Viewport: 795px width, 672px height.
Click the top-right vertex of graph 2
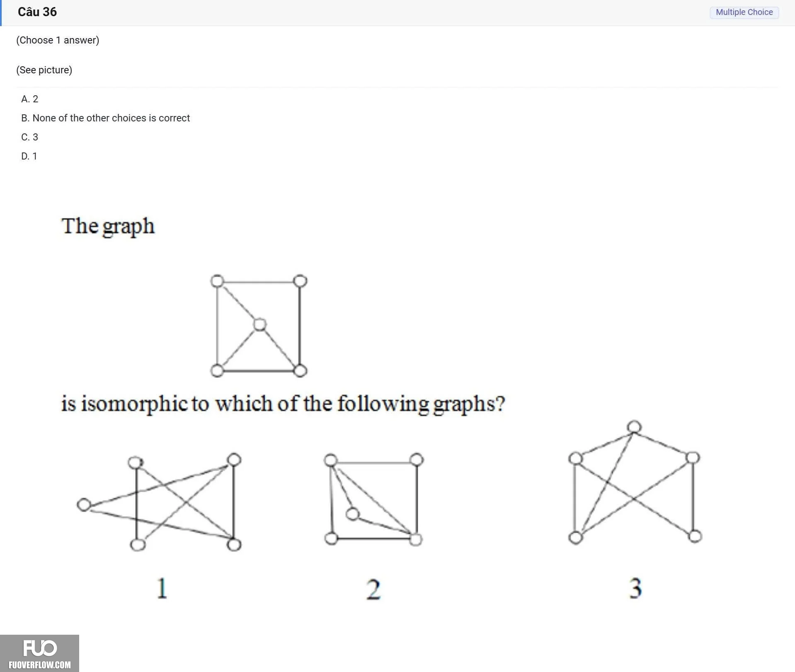pos(416,459)
